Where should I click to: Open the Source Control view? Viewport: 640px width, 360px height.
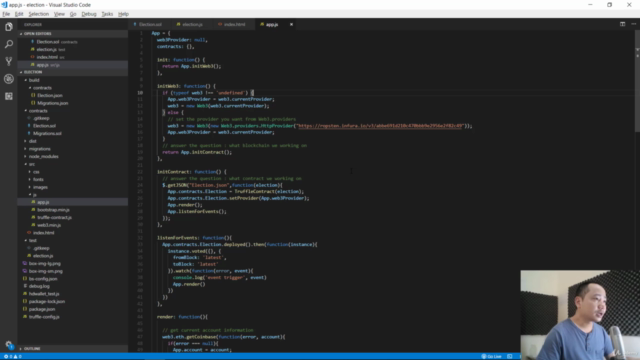[x=9, y=61]
